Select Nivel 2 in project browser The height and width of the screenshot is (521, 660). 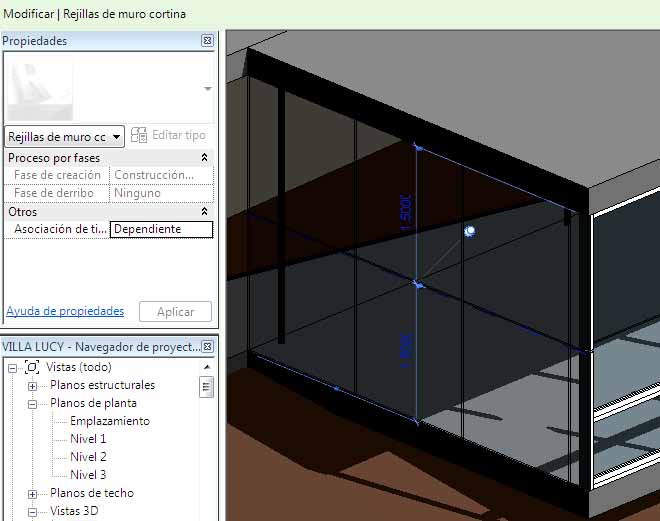click(88, 457)
